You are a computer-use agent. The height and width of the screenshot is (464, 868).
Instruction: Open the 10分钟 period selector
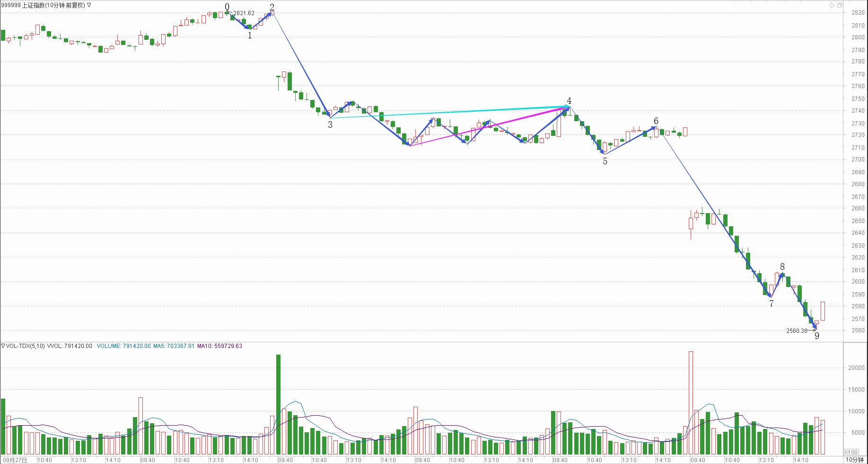(x=855, y=460)
